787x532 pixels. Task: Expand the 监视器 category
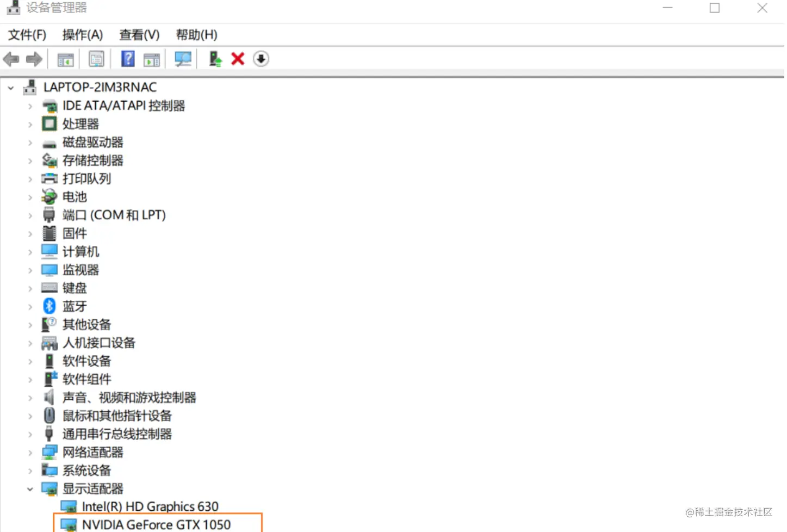click(x=30, y=270)
